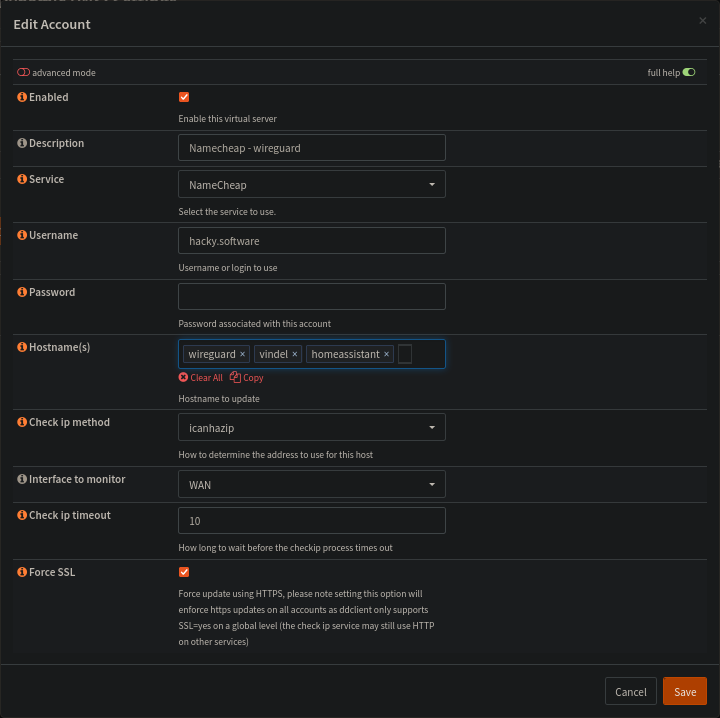
Task: Open the Service dropdown showing NameCheap
Action: (x=311, y=184)
